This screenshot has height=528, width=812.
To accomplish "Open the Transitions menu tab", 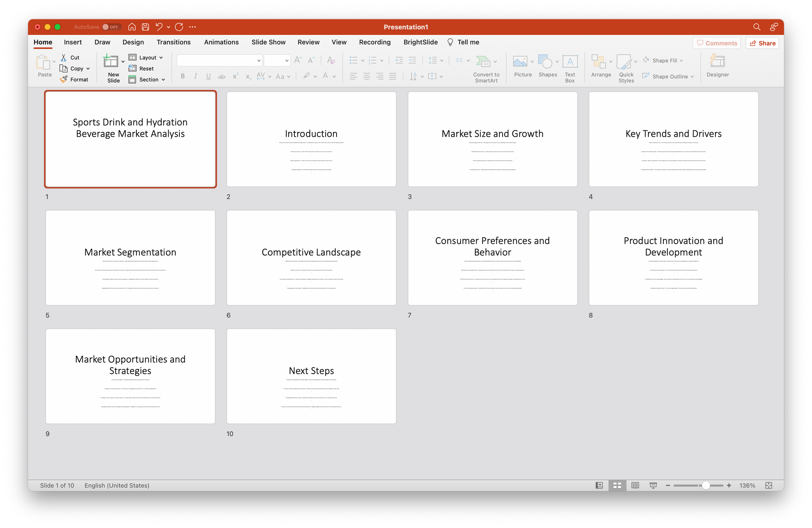I will (173, 42).
